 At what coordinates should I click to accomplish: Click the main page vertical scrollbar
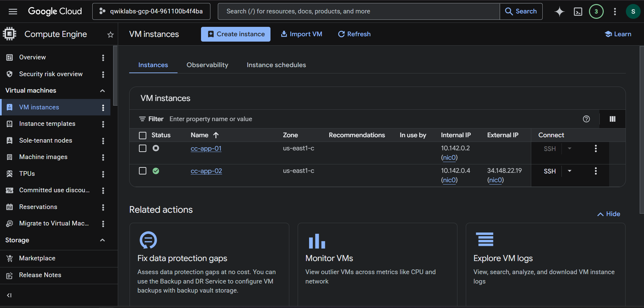point(642,130)
